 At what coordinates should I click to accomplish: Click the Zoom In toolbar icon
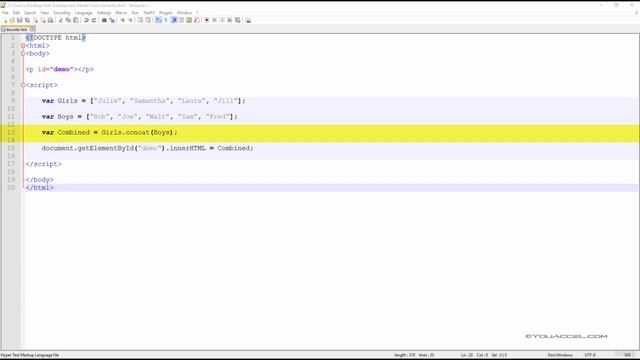click(122, 20)
